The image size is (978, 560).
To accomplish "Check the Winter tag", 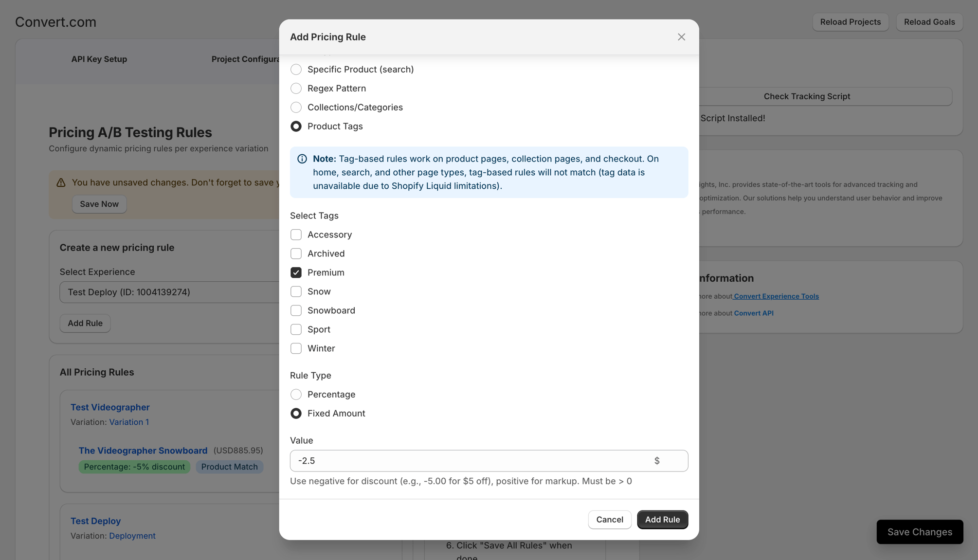I will coord(296,348).
